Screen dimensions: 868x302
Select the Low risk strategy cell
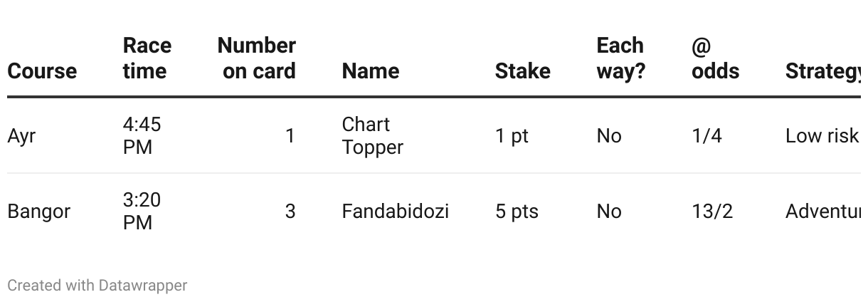(x=822, y=136)
